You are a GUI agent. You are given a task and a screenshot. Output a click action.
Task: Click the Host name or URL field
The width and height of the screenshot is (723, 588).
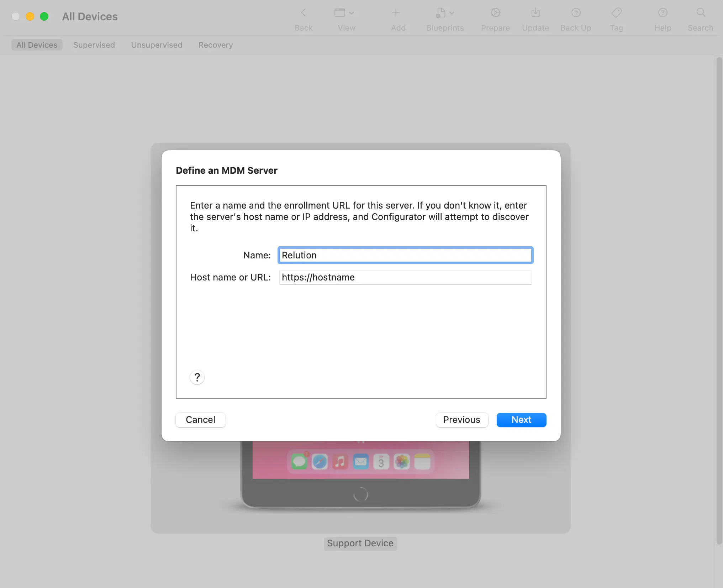tap(405, 277)
